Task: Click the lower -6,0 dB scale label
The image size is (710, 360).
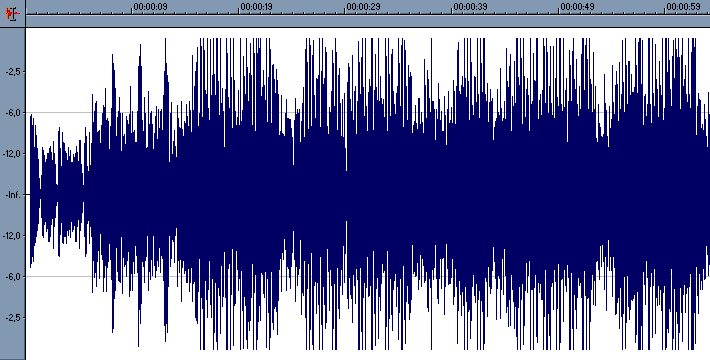Action: coord(12,277)
